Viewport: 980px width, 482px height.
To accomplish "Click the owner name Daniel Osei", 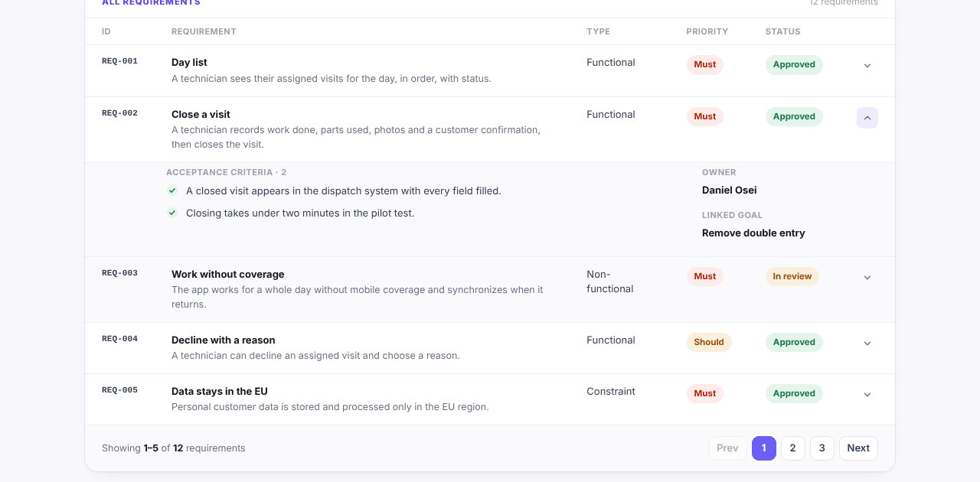I will pyautogui.click(x=730, y=191).
